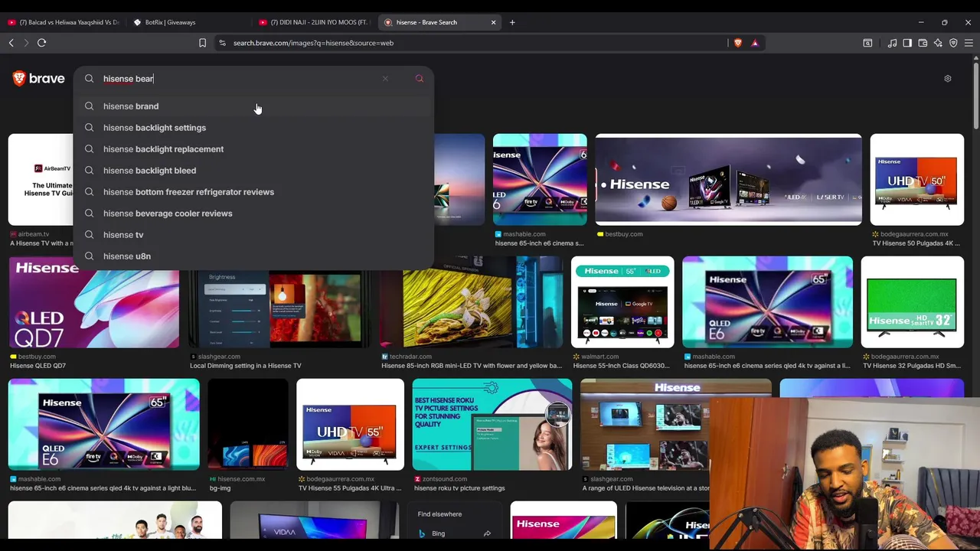
Task: Open the wide Hisense Best Buy banner image
Action: click(728, 179)
